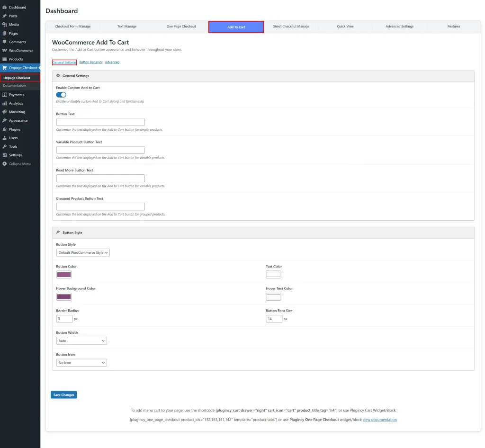Click the Button Text input field
Viewport: 485px width, 448px height.
coord(100,122)
